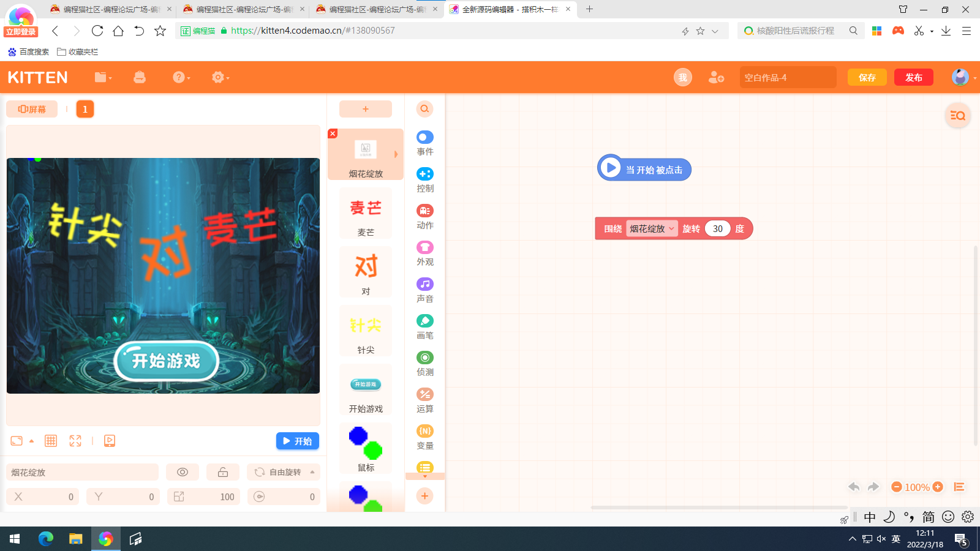Screen dimensions: 980x551
Task: Undo the last workspace action
Action: 854,487
